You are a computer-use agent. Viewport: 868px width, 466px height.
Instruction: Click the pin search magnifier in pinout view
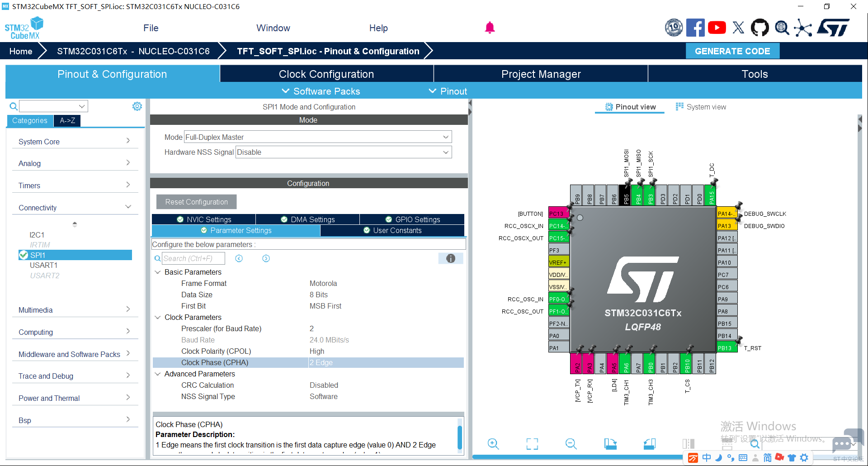tap(755, 444)
